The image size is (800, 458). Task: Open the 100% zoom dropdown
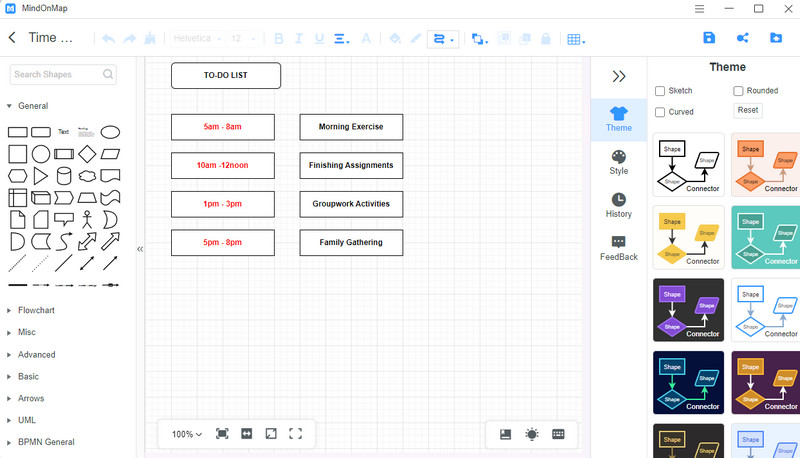click(x=187, y=434)
